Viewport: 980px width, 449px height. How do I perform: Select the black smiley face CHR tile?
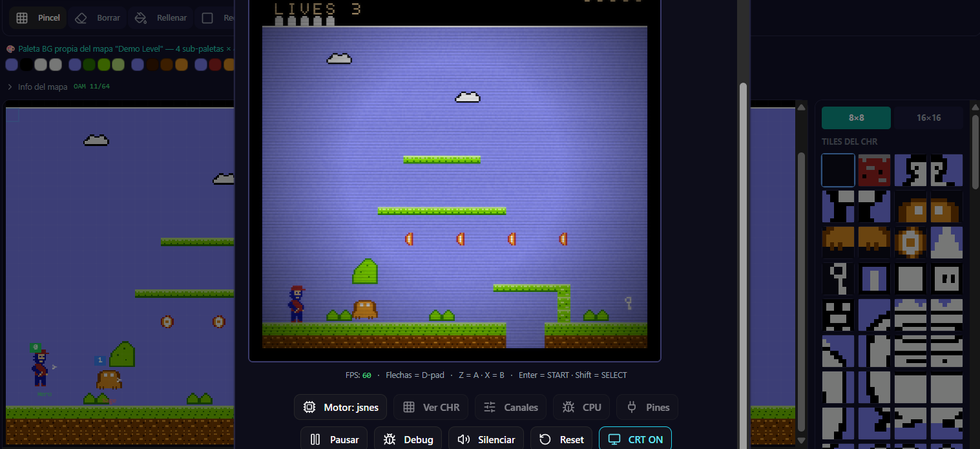839,315
